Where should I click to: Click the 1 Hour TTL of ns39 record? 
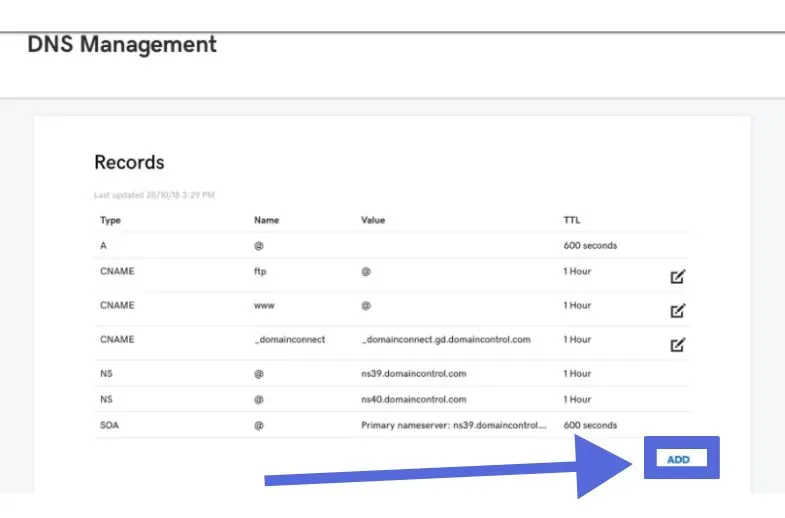[577, 373]
